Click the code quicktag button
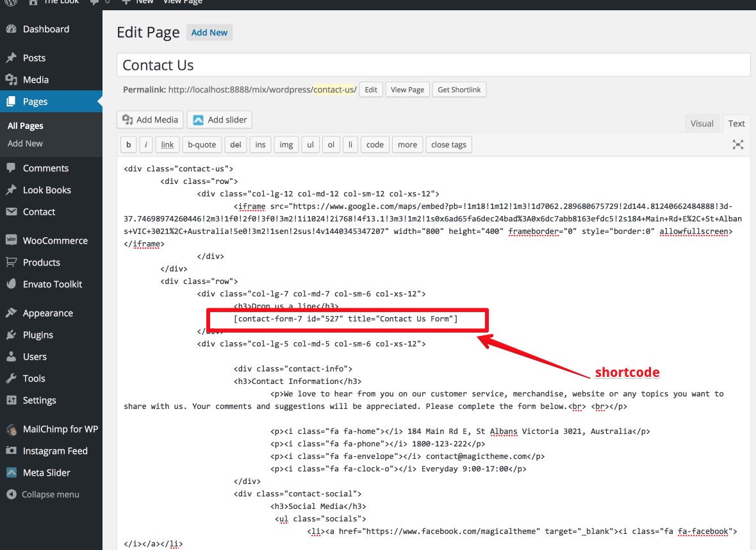 pos(375,145)
